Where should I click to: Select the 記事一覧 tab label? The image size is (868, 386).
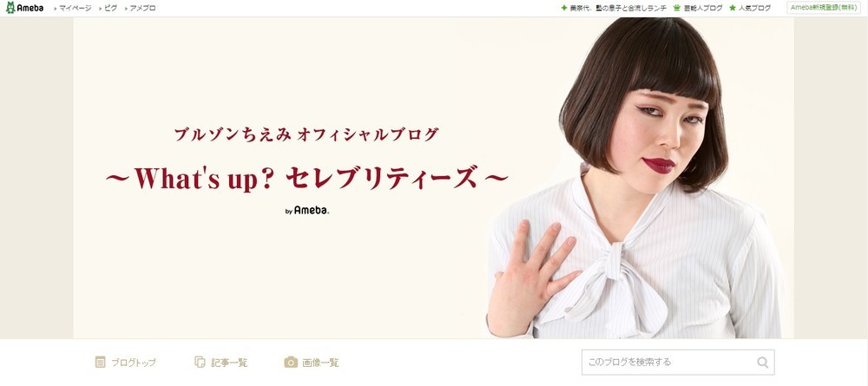coord(229,363)
